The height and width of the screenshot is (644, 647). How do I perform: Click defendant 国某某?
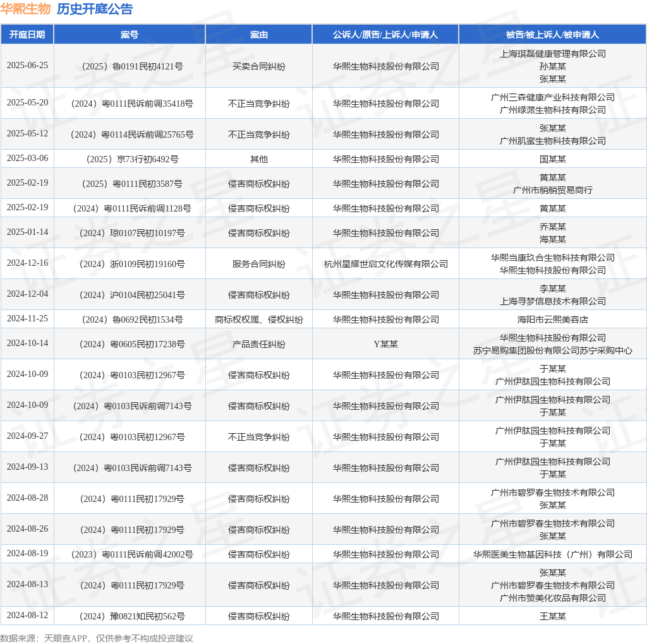[552, 159]
